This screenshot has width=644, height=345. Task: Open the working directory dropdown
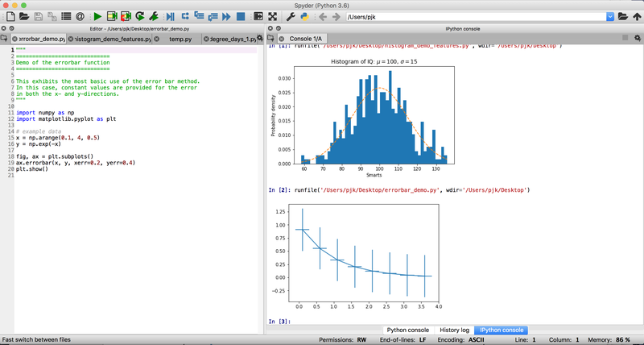610,17
